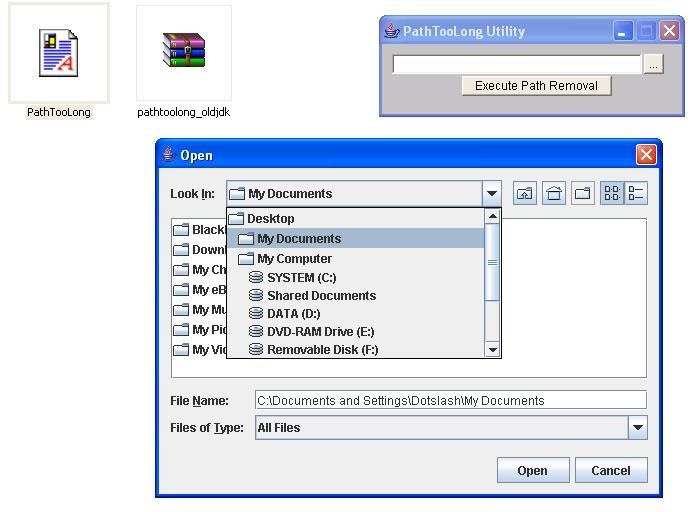
Task: Click the dropdown list scrollbar thumb
Action: [493, 262]
